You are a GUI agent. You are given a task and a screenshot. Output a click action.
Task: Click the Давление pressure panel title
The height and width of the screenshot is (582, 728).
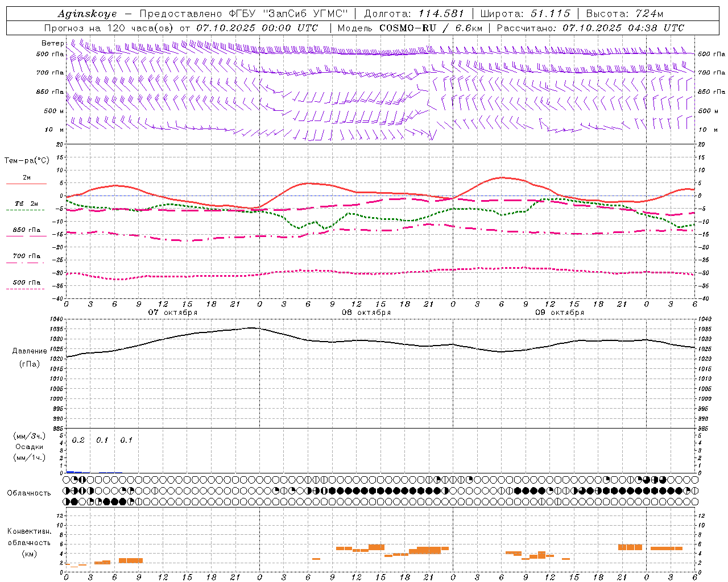tap(30, 351)
